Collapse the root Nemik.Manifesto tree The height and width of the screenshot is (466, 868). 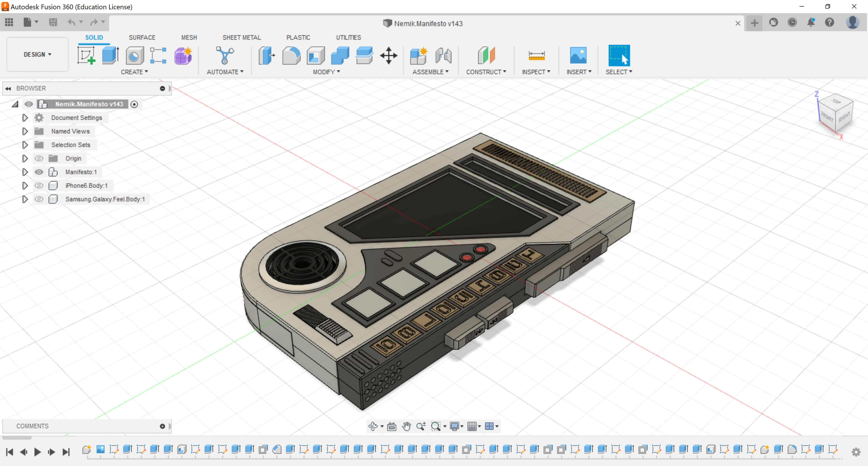click(15, 104)
